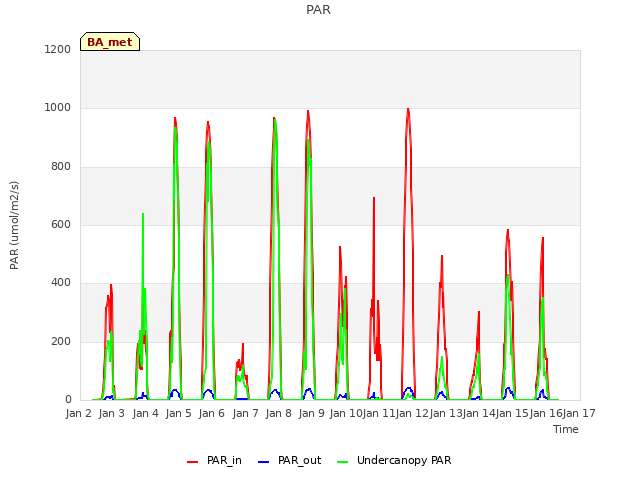Click the Jan 13 x-axis label
Viewport: 640px width, 480px height.
[x=446, y=413]
